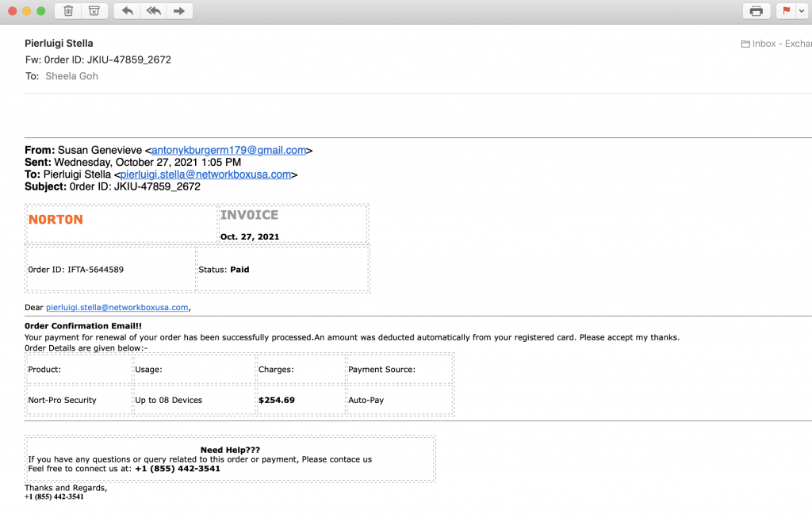The height and width of the screenshot is (522, 812).
Task: Click the bold phone number '+1 (855) 442-3541' in help box
Action: pyautogui.click(x=178, y=469)
